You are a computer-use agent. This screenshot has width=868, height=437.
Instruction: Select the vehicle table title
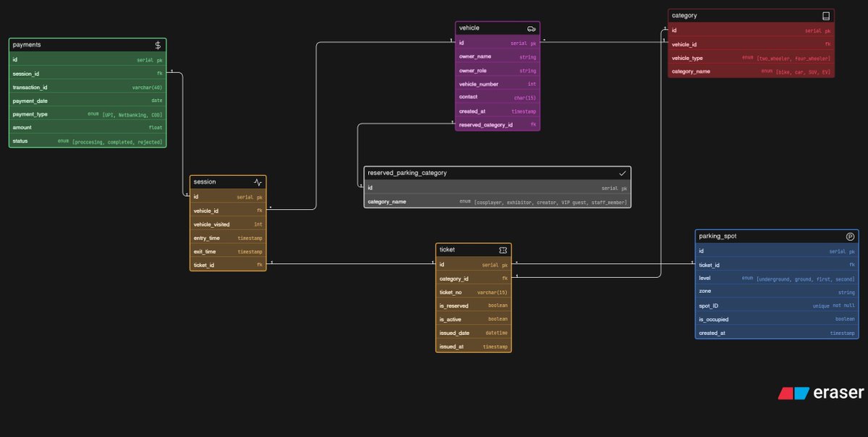(x=469, y=28)
